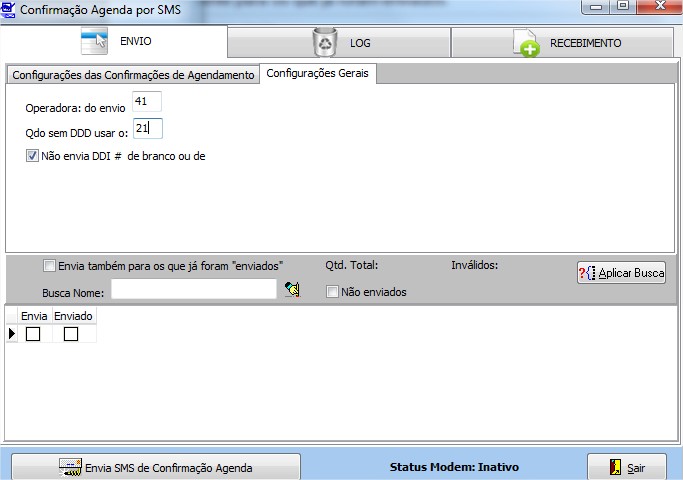The height and width of the screenshot is (480, 683).
Task: Focus the Operadora do envio field
Action: click(146, 102)
